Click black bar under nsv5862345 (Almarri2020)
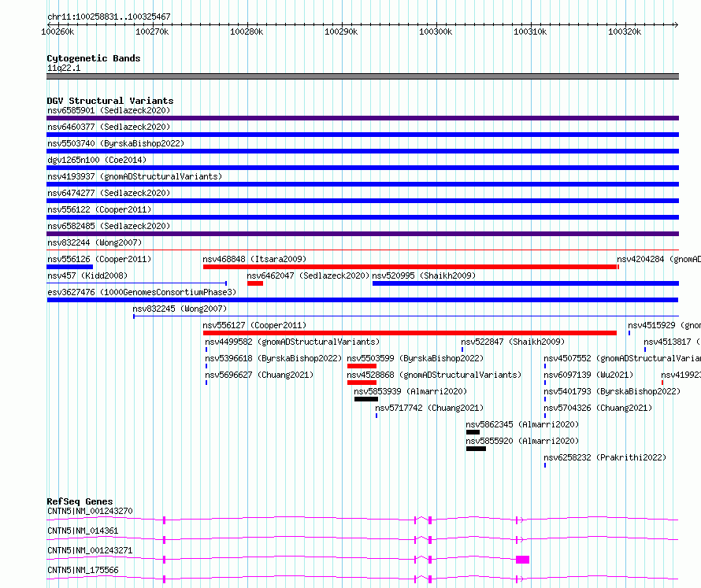 click(473, 432)
